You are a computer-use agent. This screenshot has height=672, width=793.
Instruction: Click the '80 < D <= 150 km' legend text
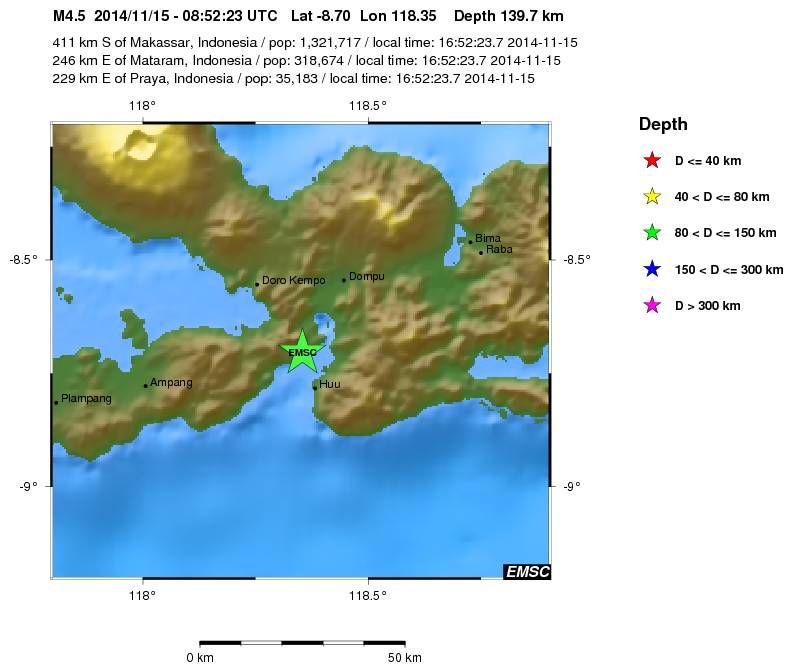point(725,233)
